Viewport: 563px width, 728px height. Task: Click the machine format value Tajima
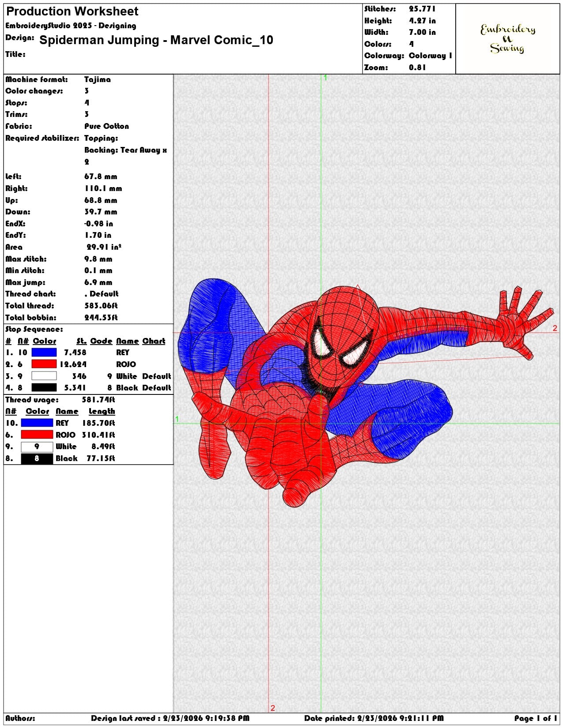[98, 79]
